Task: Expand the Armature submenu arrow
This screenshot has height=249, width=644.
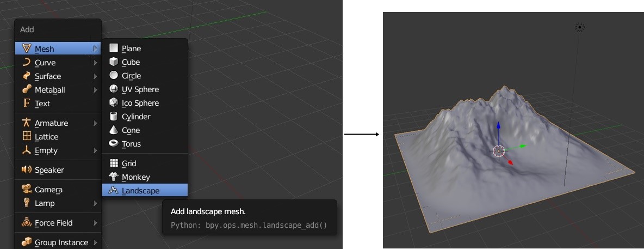Action: coord(95,123)
